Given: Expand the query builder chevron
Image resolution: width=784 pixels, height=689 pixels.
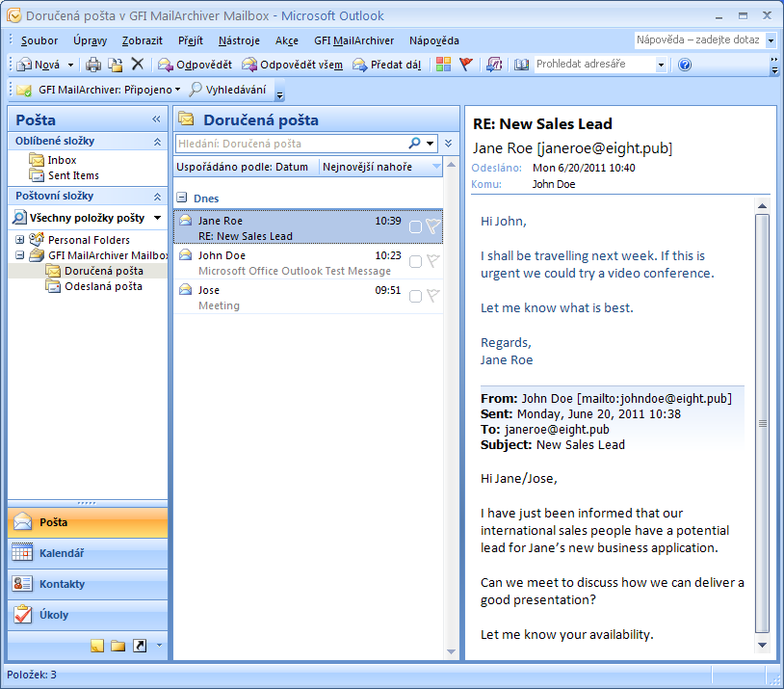Looking at the screenshot, I should coord(449,144).
